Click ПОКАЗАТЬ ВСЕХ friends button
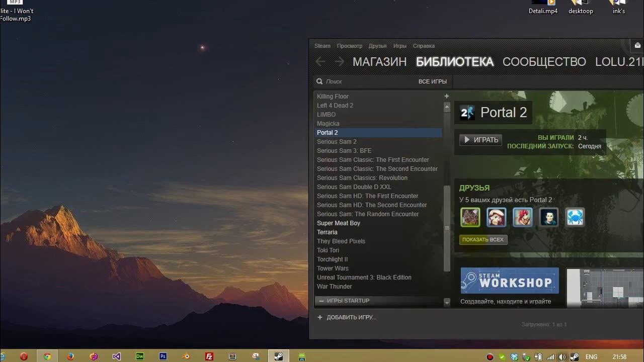Image resolution: width=644 pixels, height=362 pixels. tap(483, 240)
